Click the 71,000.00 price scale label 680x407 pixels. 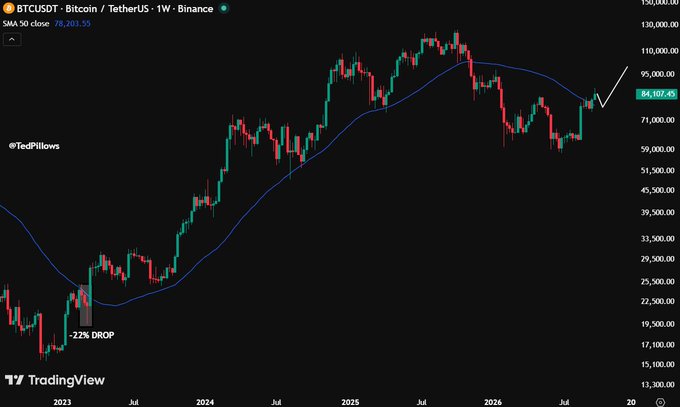(x=659, y=120)
